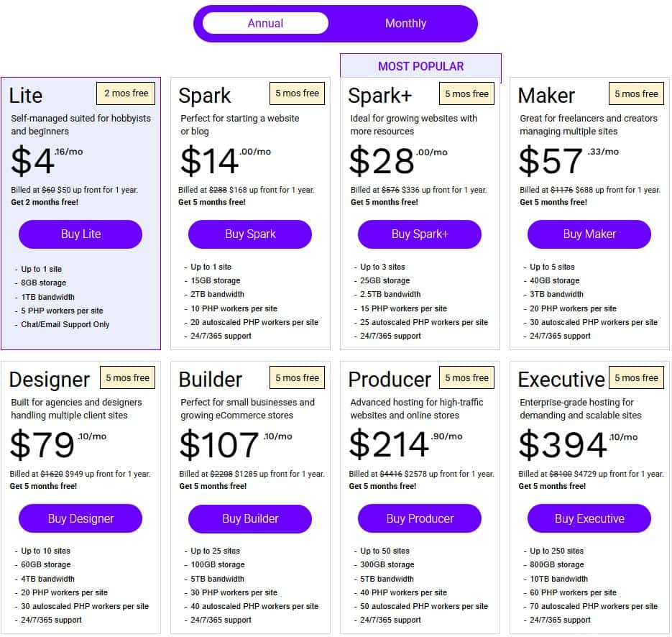Buy the Executive plan
This screenshot has height=637, width=672.
[589, 518]
